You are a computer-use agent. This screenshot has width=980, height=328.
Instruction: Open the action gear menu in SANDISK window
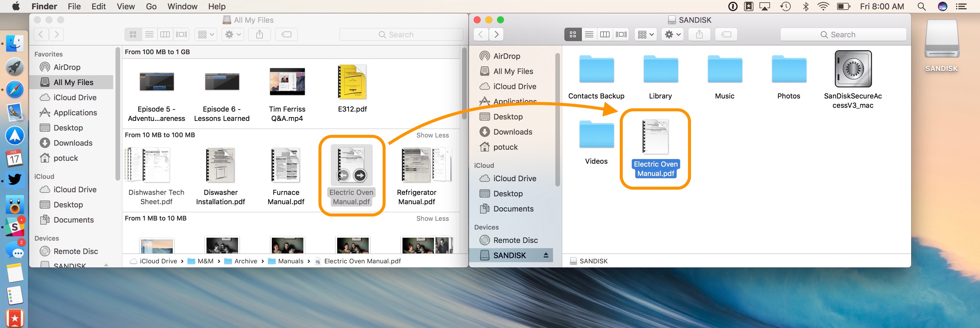pyautogui.click(x=672, y=34)
